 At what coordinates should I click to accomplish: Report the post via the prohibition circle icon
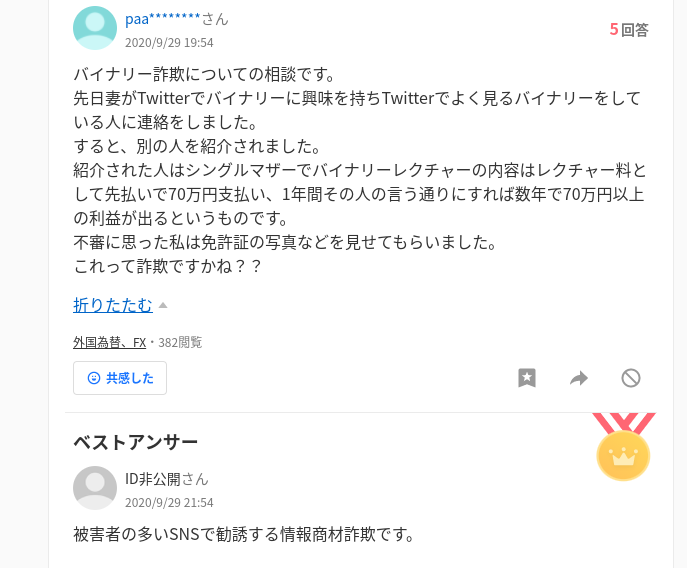point(630,378)
